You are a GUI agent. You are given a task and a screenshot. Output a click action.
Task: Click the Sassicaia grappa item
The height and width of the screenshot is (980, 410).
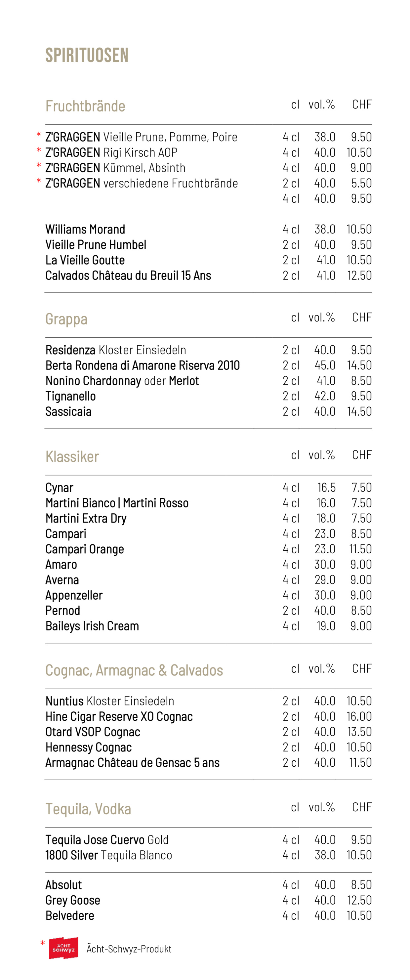[68, 411]
